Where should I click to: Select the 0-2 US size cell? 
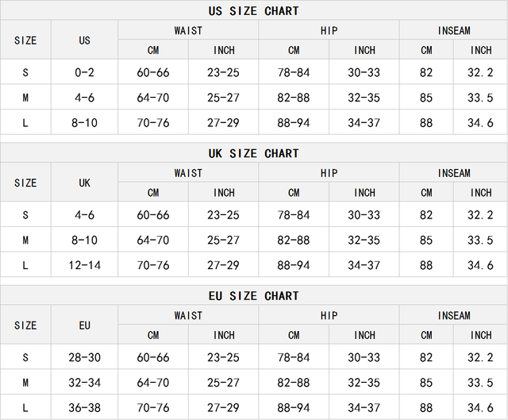(85, 72)
